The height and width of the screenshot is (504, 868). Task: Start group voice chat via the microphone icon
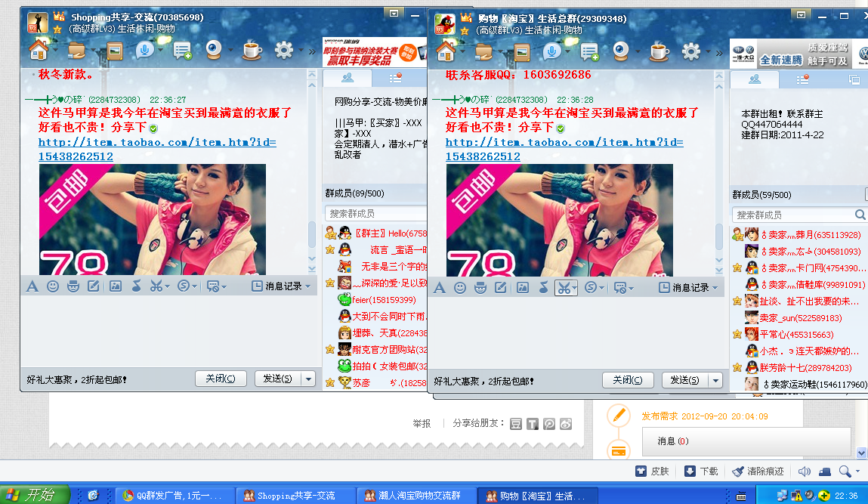144,50
